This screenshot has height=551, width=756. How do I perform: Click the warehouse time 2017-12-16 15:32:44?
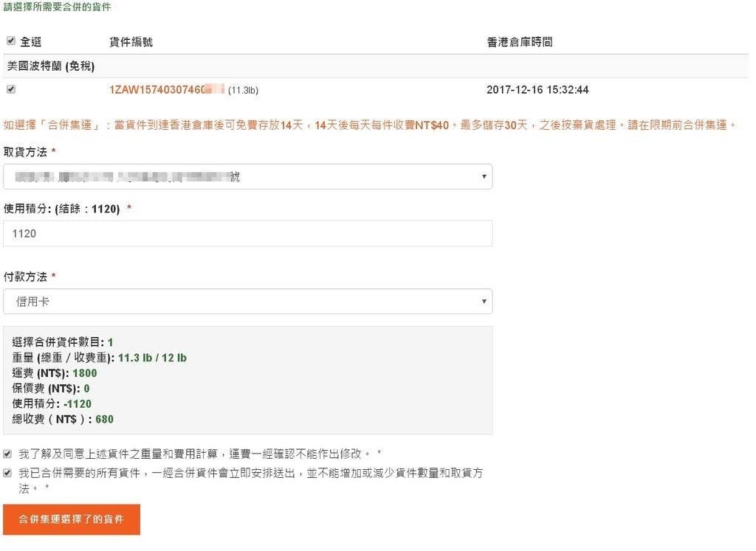point(537,90)
